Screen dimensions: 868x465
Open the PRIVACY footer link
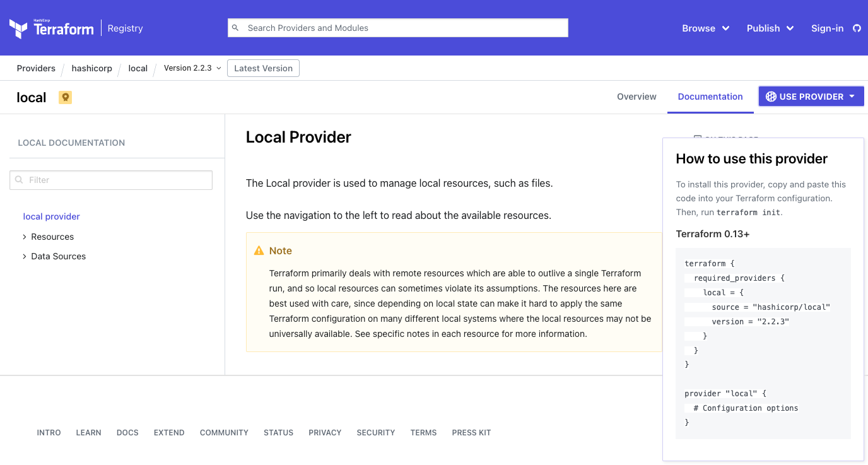tap(325, 433)
